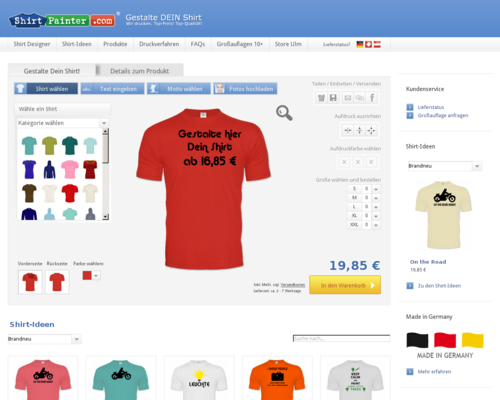Share the design on Facebook
The width and height of the screenshot is (500, 400).
(372, 98)
